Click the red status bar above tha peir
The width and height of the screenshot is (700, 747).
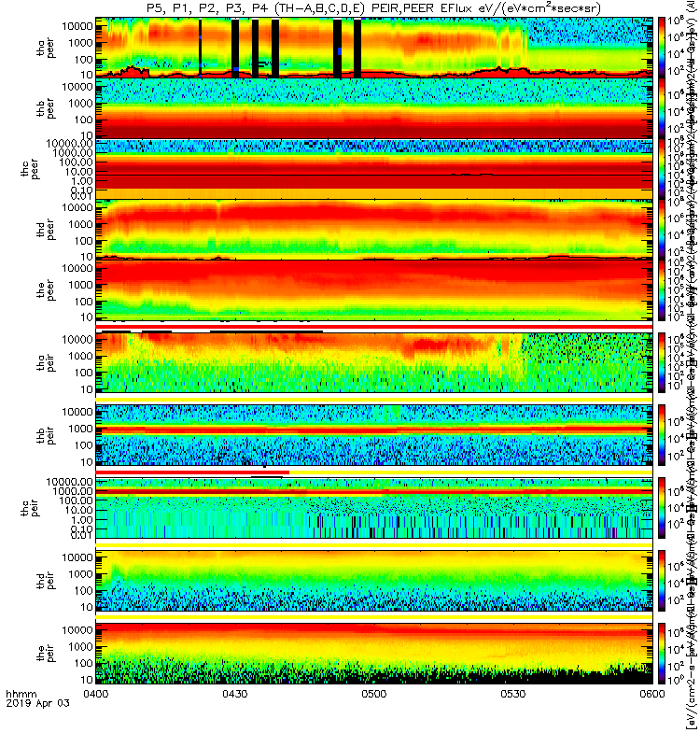[374, 327]
